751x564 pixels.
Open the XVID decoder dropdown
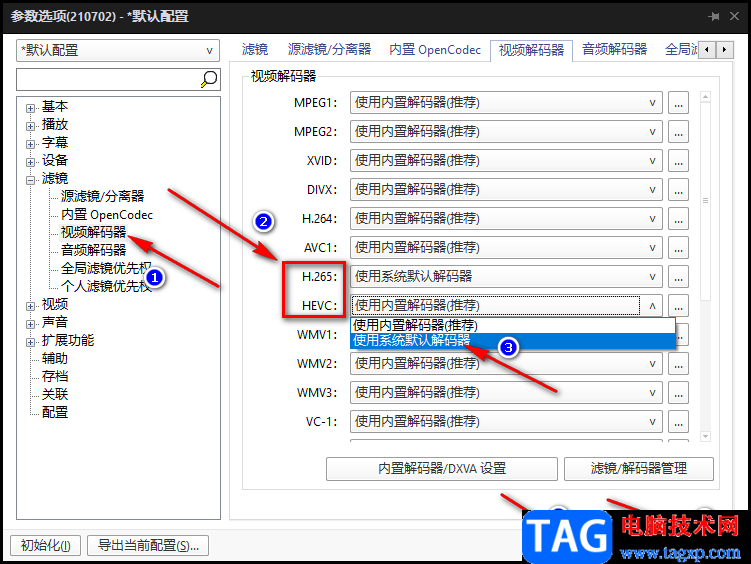click(506, 161)
